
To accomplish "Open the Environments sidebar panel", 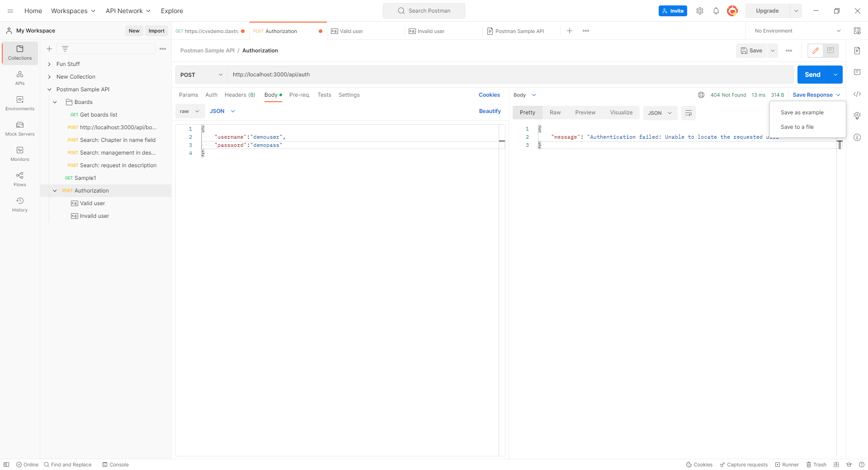I will tap(20, 103).
